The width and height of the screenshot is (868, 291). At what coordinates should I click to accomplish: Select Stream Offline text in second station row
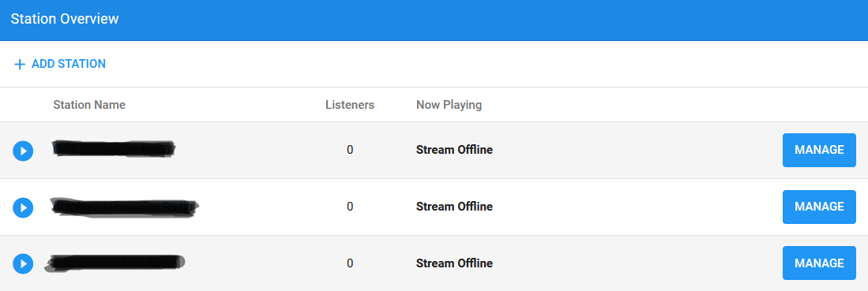pos(454,207)
